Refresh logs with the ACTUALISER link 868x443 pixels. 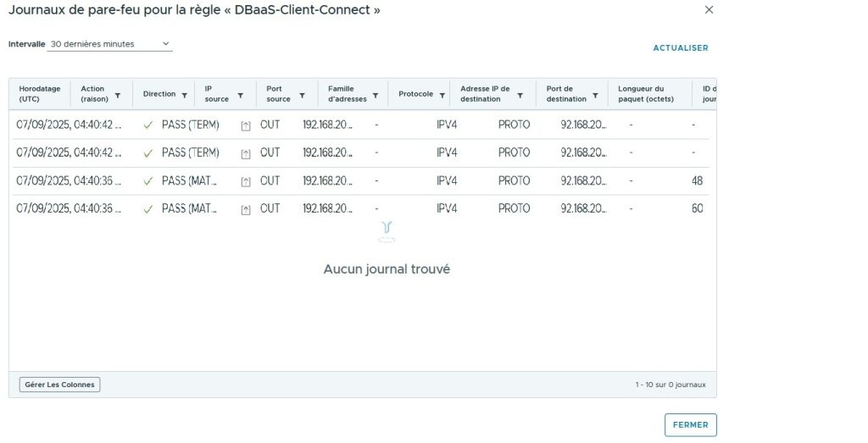[x=680, y=48]
